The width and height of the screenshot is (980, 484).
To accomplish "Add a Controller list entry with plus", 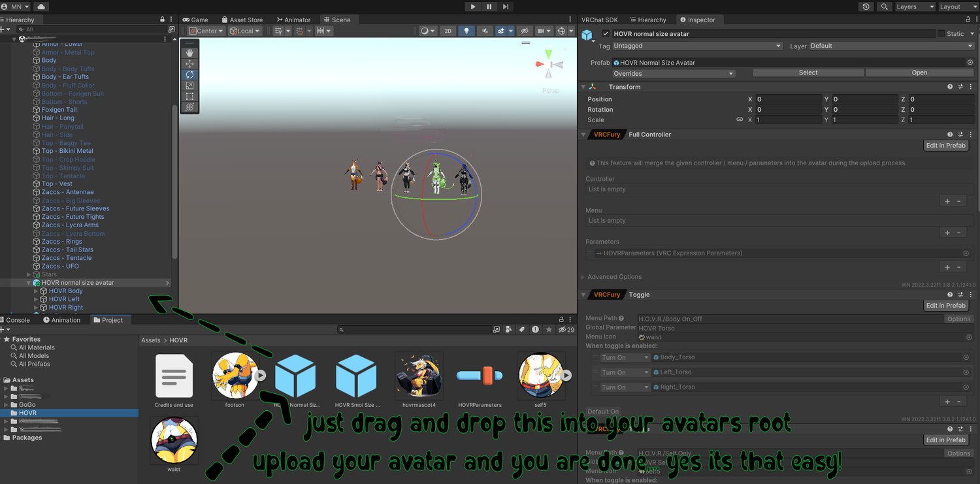I will (x=947, y=201).
